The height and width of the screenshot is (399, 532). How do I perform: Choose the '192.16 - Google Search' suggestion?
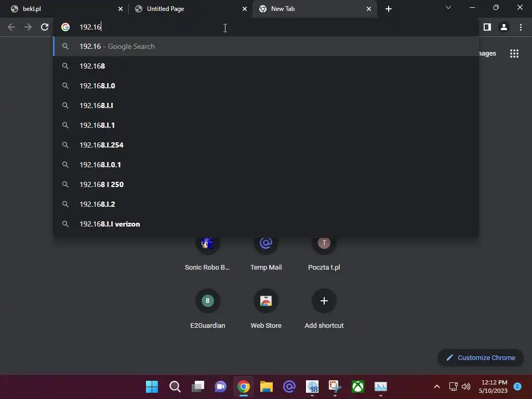(266, 46)
